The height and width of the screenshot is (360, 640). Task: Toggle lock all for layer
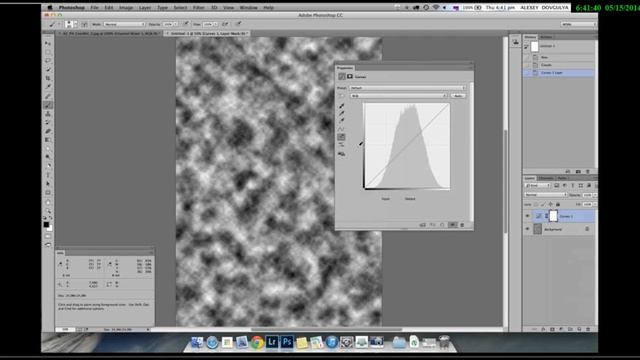558,204
